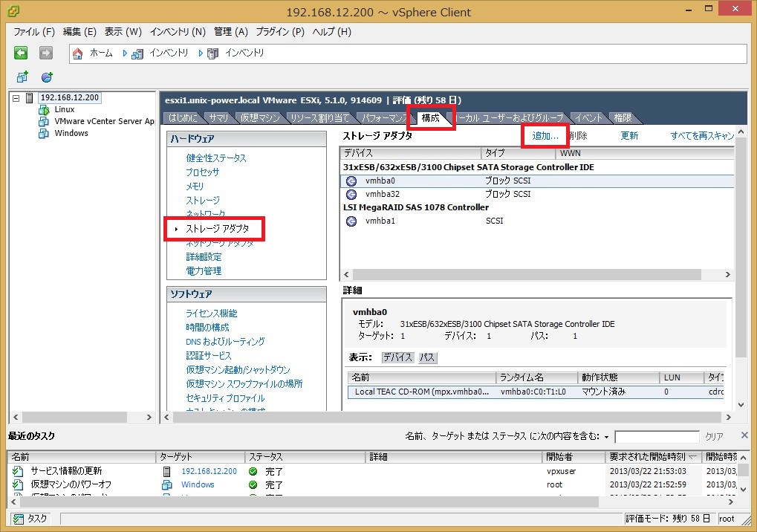
Task: Click the vSphere Client title bar icon
Action: point(13,11)
